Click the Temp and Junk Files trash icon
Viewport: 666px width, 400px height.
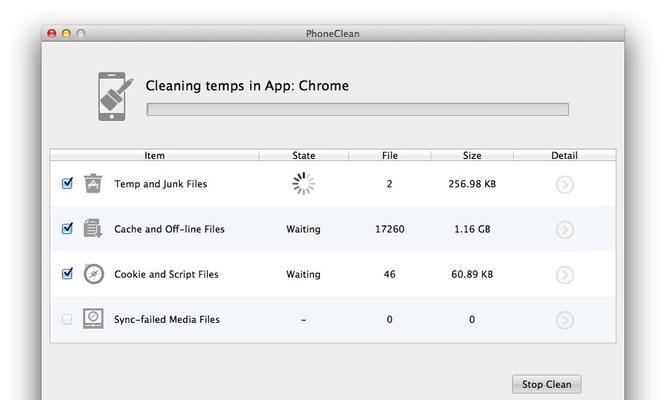pos(93,183)
